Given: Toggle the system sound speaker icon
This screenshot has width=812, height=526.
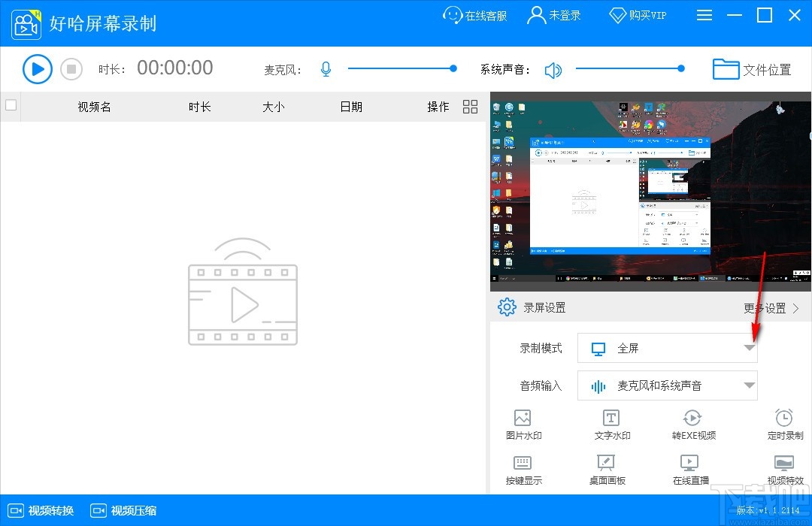Looking at the screenshot, I should coord(554,68).
